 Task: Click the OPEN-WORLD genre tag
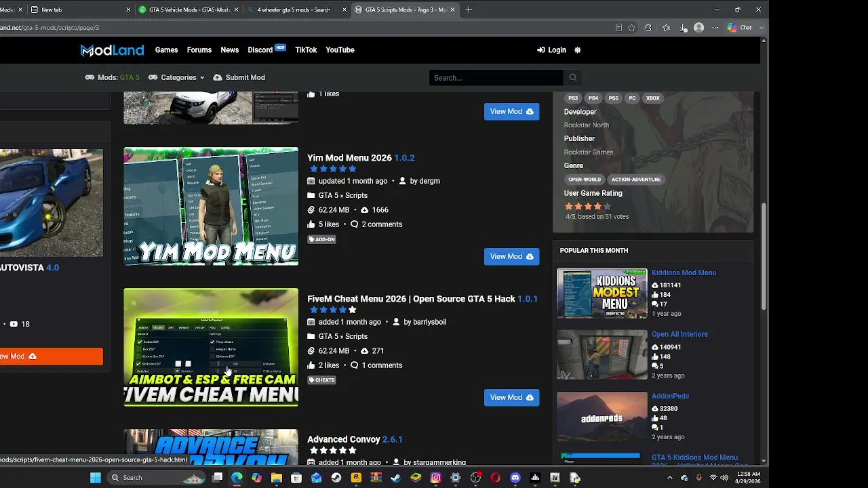point(585,180)
